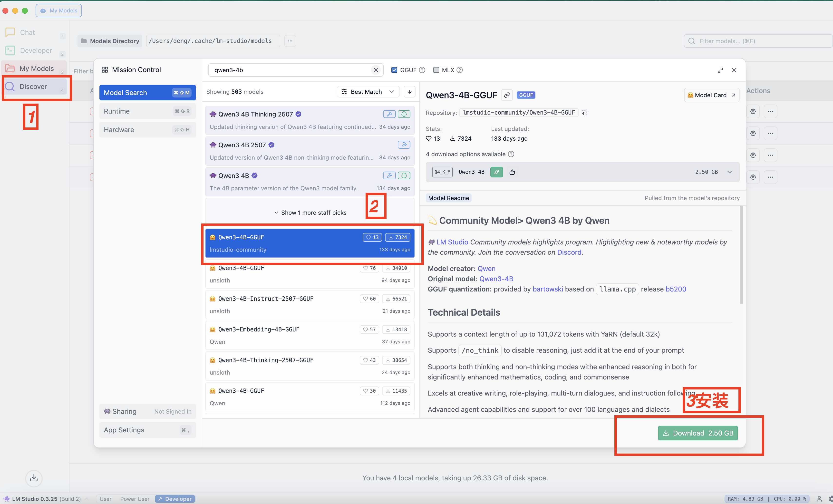Viewport: 833px width, 504px height.
Task: Click tool-use badge on Qwen3 4B Thinking 2507
Action: coord(389,114)
